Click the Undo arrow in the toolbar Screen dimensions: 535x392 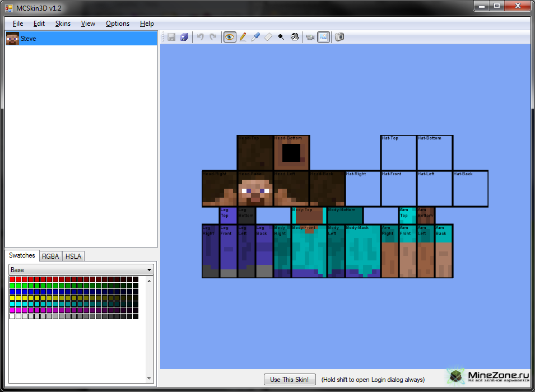coord(200,37)
